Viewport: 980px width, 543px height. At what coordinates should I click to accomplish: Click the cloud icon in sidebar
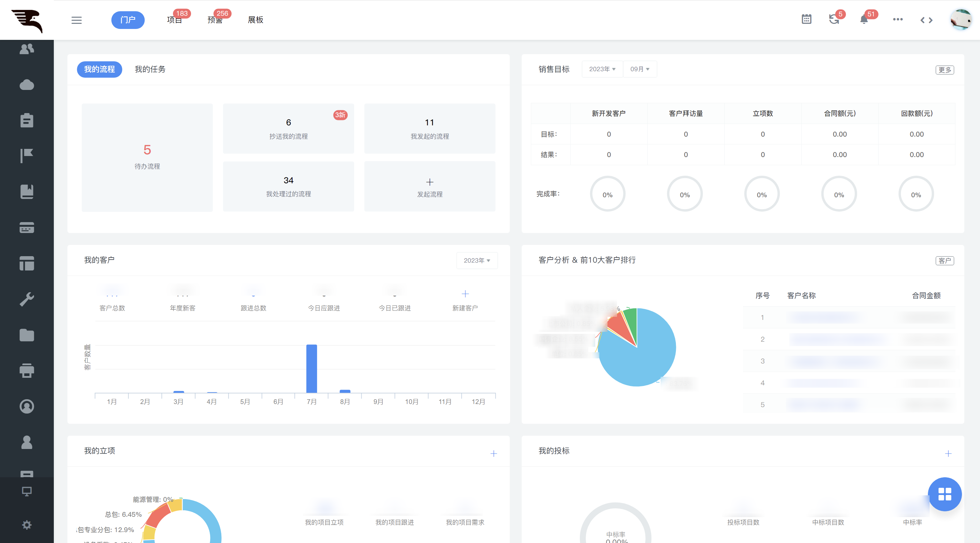click(27, 84)
